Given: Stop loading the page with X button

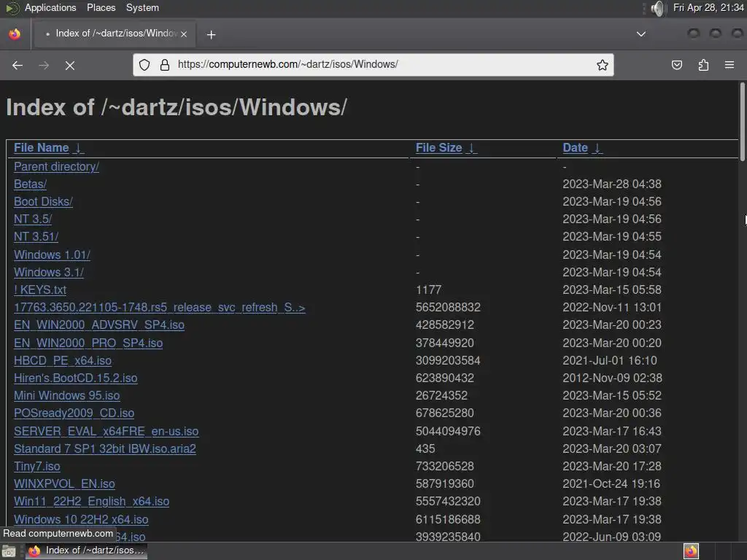Looking at the screenshot, I should point(69,65).
